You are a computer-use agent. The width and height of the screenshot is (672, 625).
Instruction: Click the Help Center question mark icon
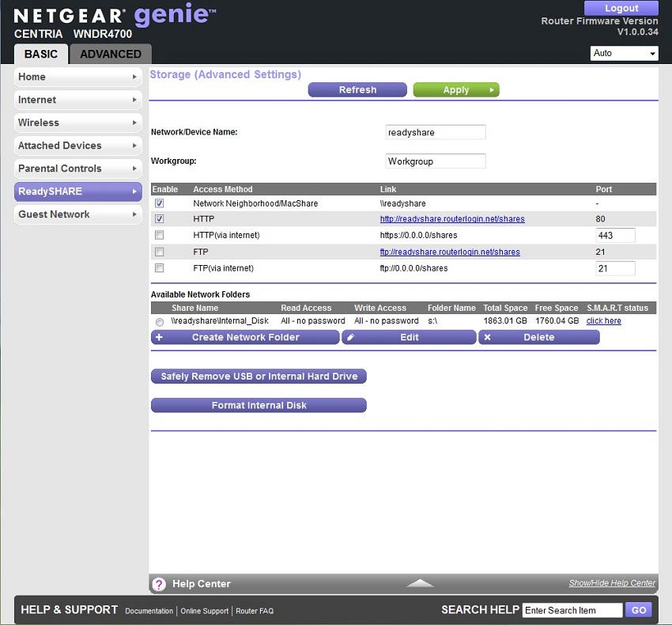pos(159,584)
